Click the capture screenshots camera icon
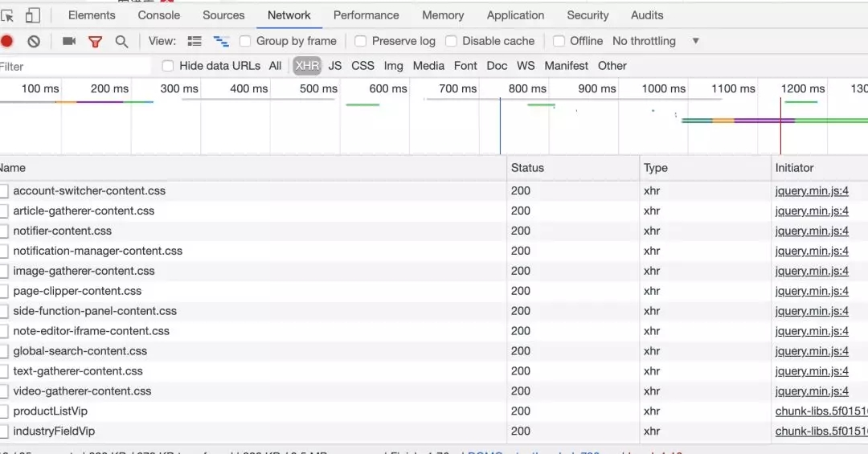The height and width of the screenshot is (454, 868). [69, 41]
